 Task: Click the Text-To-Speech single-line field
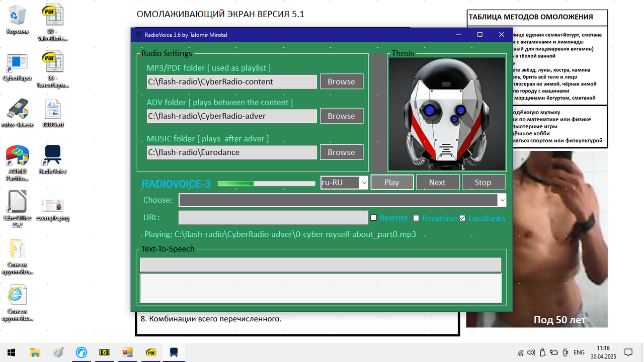click(320, 265)
